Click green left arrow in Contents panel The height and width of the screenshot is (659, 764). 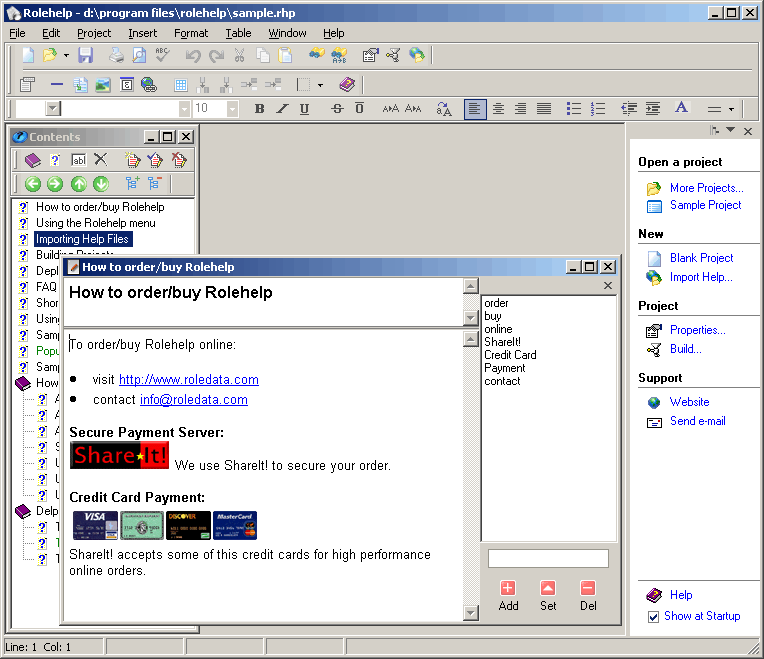[x=33, y=184]
